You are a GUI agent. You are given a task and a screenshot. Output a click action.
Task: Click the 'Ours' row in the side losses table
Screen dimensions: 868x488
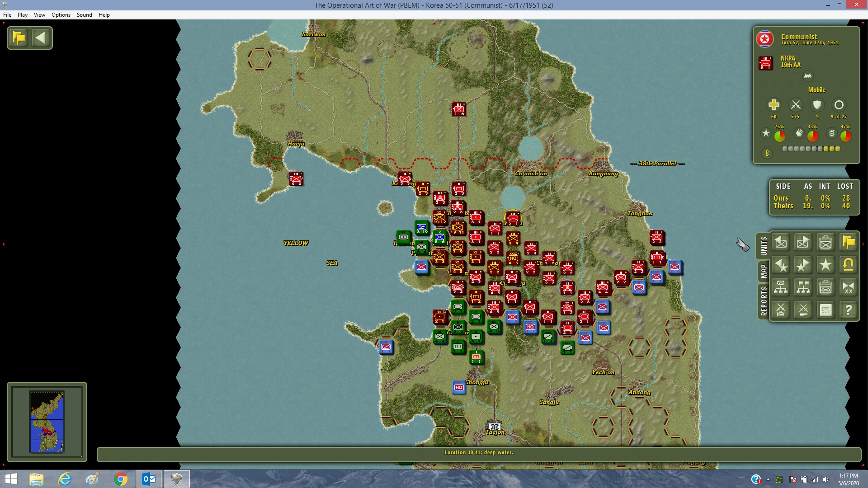pos(812,198)
